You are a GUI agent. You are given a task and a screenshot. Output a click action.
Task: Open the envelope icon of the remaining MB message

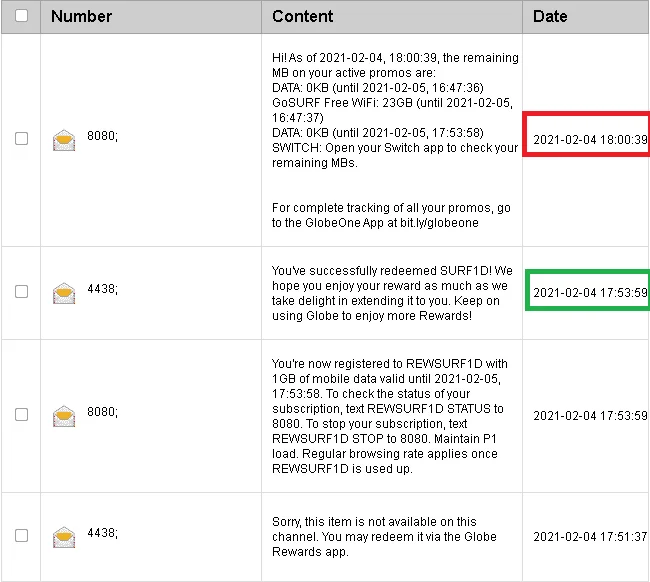click(x=64, y=140)
